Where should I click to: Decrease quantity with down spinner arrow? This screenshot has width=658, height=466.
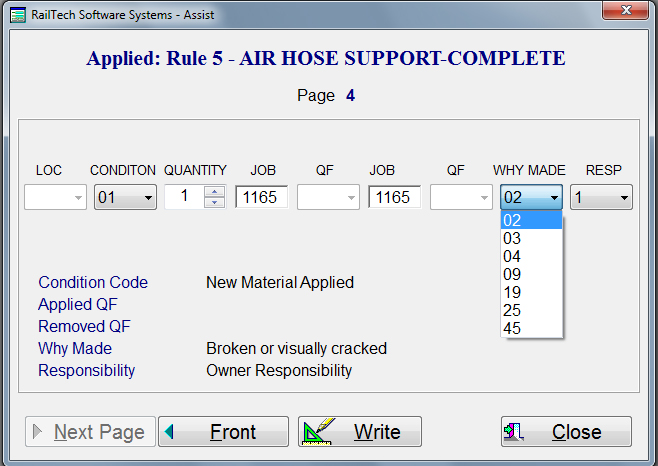(x=214, y=203)
